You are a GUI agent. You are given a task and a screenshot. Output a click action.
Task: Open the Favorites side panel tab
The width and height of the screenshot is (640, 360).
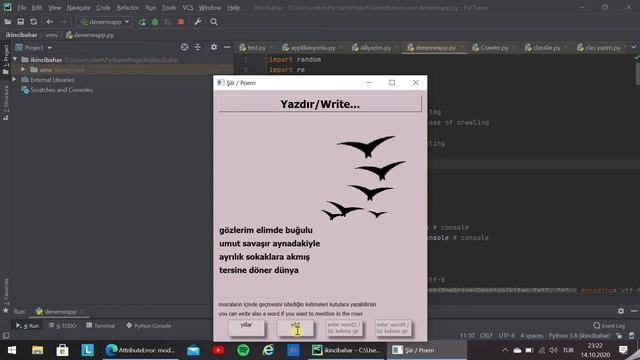click(x=6, y=295)
